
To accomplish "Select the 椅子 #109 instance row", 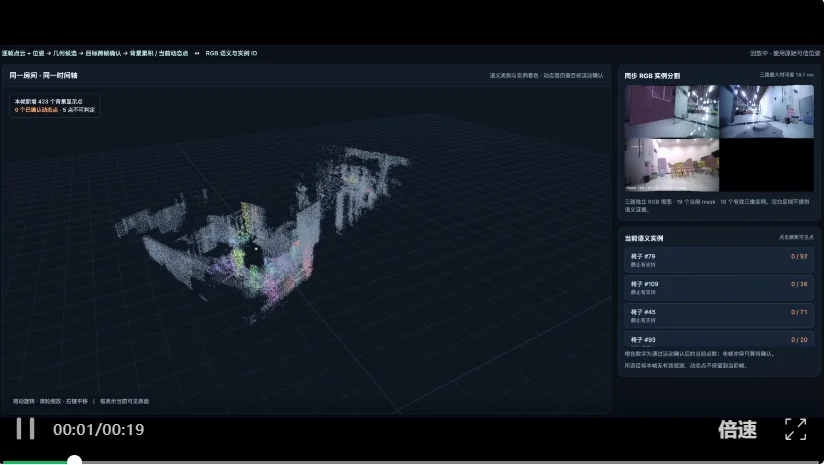I will 719,288.
